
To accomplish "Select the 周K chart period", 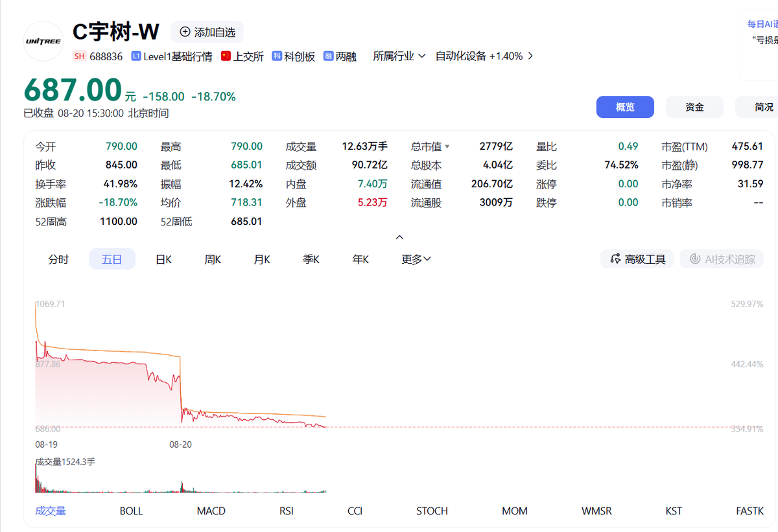I will [213, 259].
